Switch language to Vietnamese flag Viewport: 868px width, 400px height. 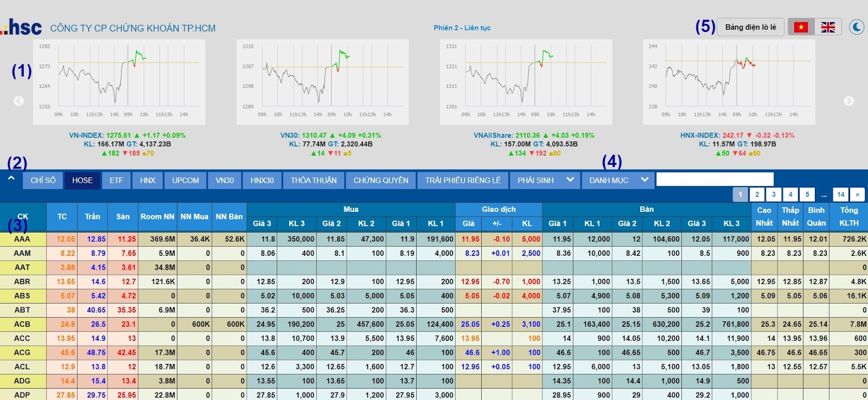click(x=801, y=27)
